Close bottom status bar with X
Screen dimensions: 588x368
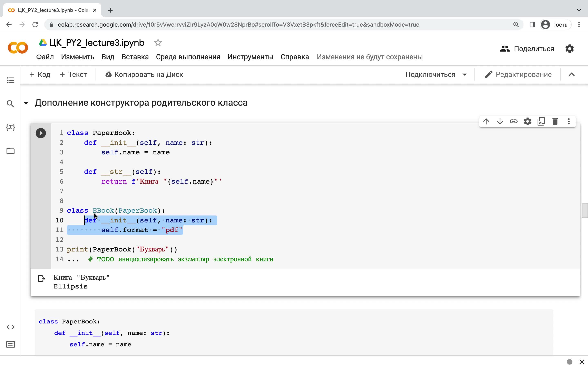pos(582,362)
